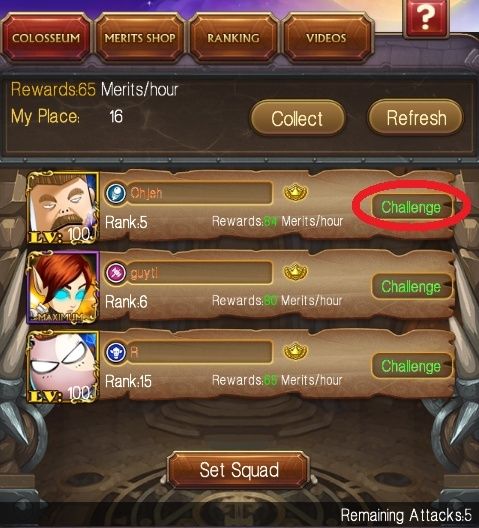Switch to the Colosseum tab

point(46,38)
